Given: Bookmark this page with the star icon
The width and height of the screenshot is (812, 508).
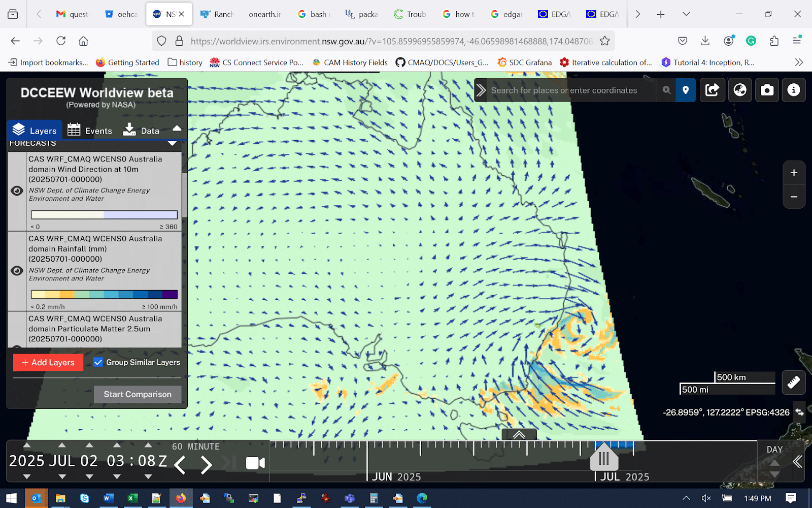Looking at the screenshot, I should pos(604,41).
